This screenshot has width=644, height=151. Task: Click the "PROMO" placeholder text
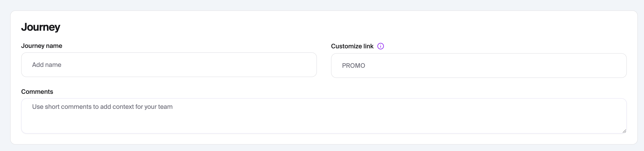(353, 66)
